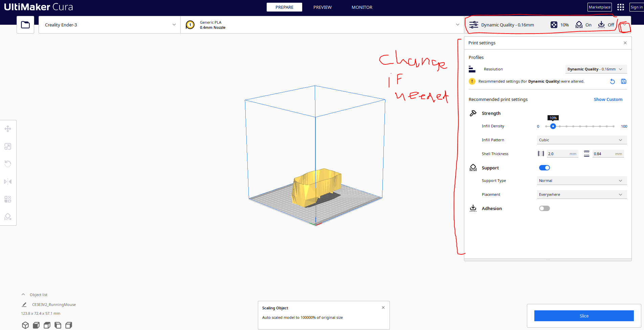Viewport: 644px width, 330px height.
Task: Click the altered settings warning icon
Action: coord(472,81)
